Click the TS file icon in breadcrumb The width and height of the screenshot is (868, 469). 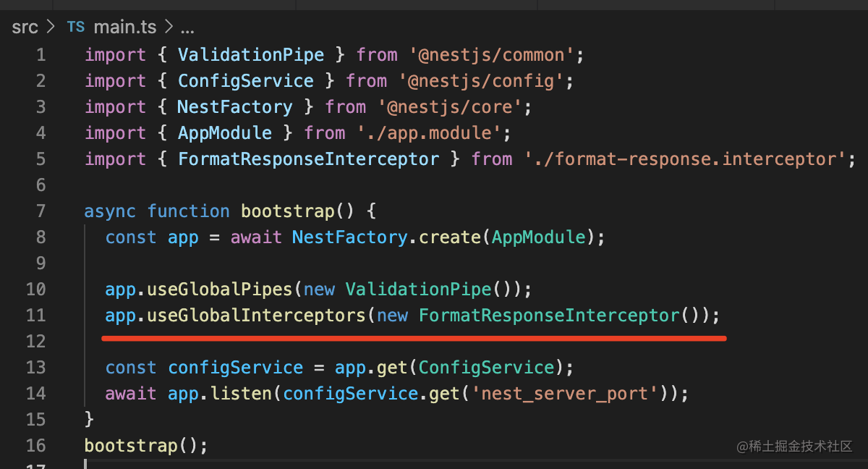75,28
